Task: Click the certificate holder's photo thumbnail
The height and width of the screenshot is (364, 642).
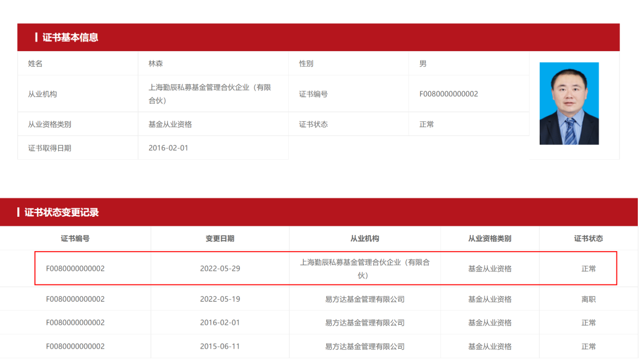Action: [x=568, y=103]
